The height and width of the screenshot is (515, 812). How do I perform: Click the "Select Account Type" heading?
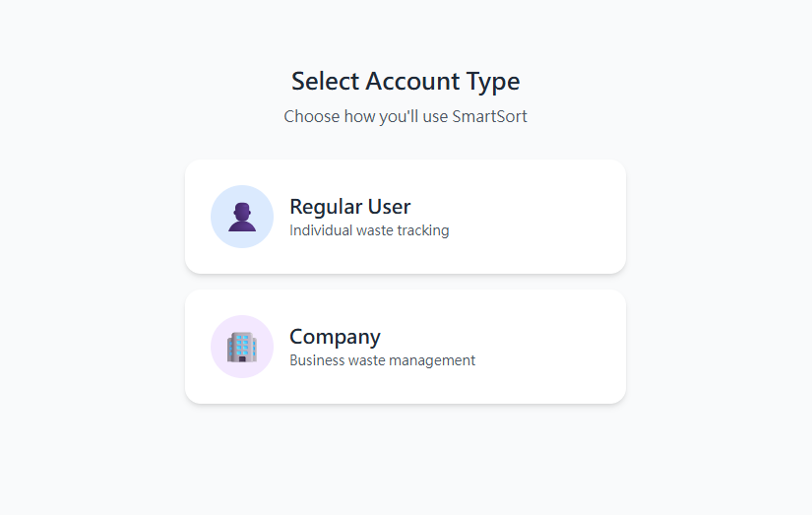[x=406, y=81]
